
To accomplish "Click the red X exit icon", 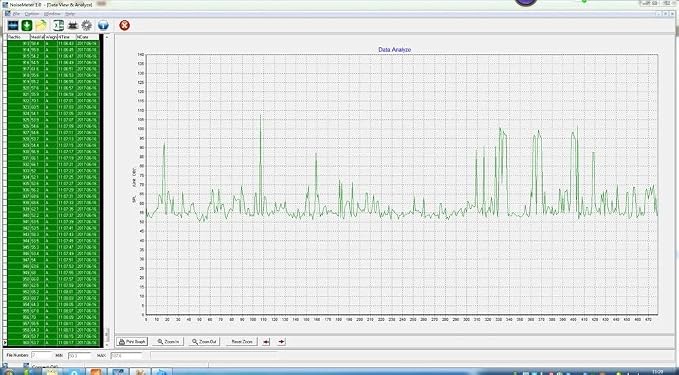I will coord(124,26).
